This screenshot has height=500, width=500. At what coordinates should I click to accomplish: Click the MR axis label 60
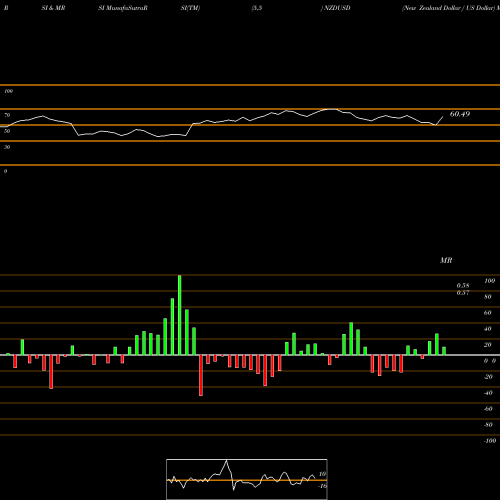[488, 313]
